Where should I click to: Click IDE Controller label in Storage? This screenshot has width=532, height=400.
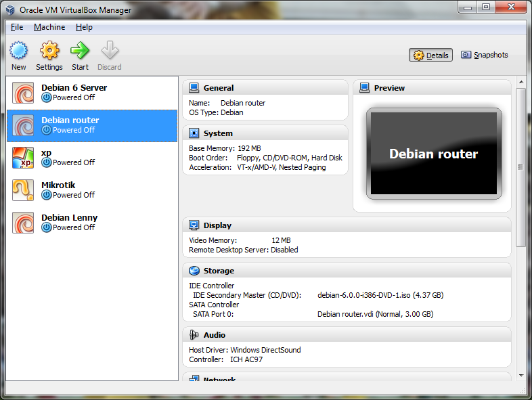pyautogui.click(x=211, y=286)
